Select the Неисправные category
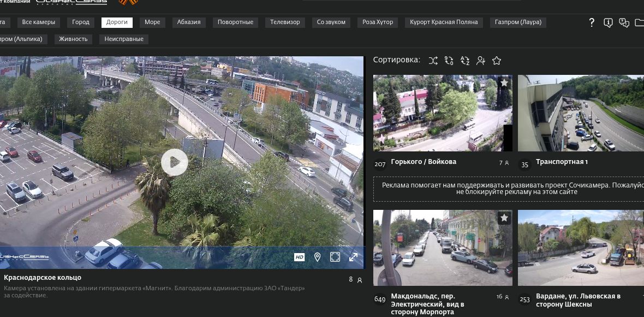644x317 pixels. pyautogui.click(x=124, y=39)
